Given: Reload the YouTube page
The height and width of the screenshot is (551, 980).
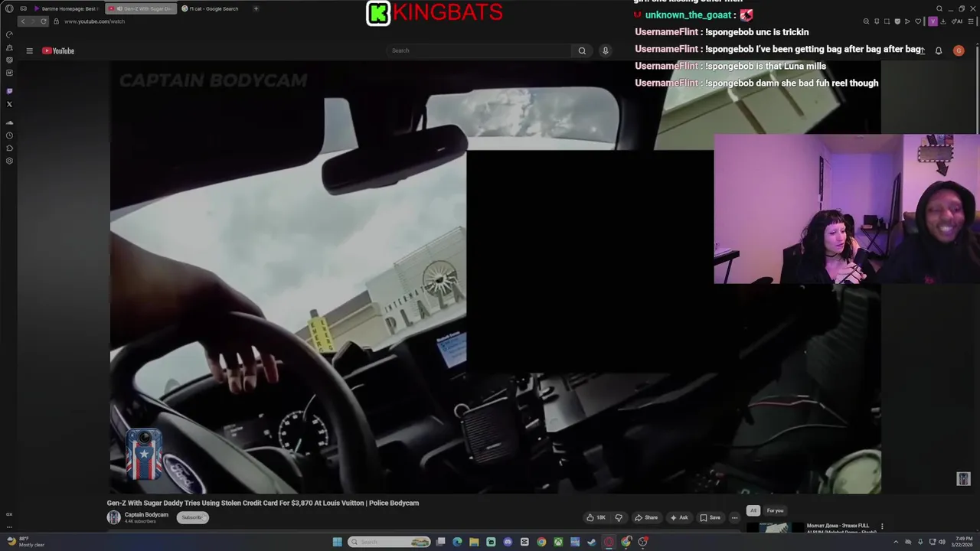Looking at the screenshot, I should (x=44, y=21).
